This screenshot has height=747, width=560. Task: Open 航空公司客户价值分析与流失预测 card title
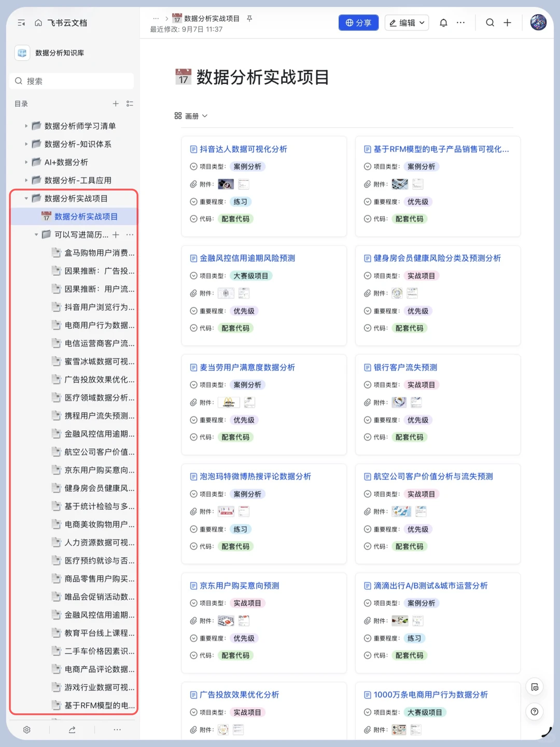(433, 476)
